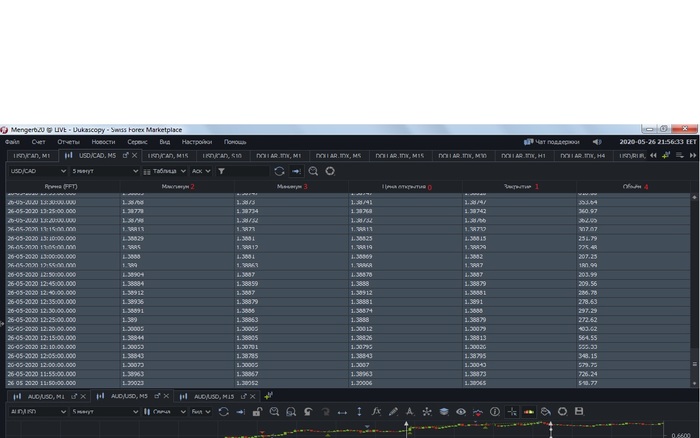Switch to USD/CAD, M1 tab
Image resolution: width=700 pixels, height=438 pixels.
tap(32, 156)
